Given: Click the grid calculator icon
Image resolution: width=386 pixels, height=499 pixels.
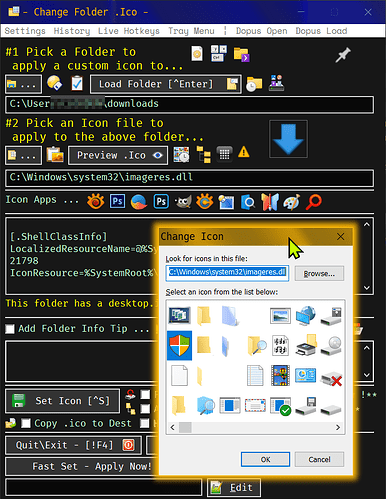Looking at the screenshot, I should 224,154.
